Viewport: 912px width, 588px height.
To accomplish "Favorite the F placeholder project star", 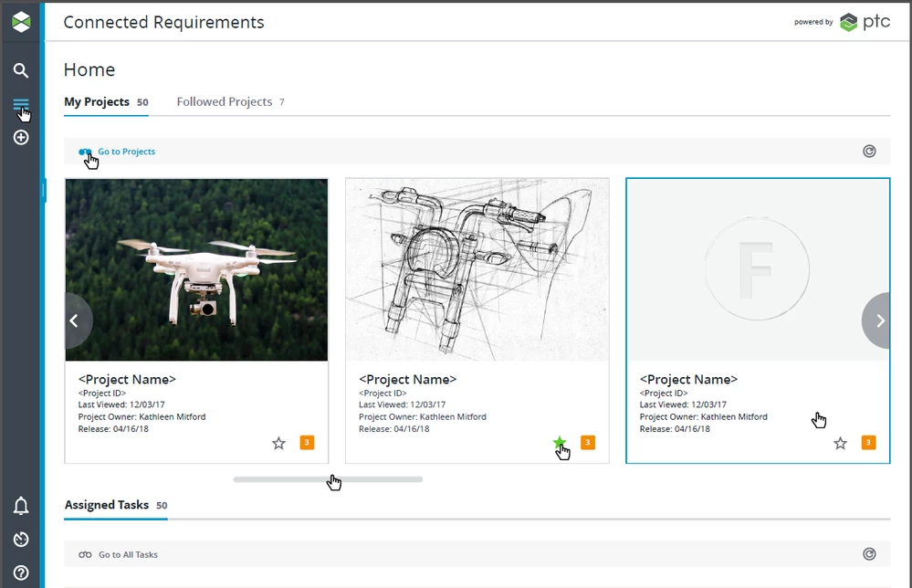I will 840,444.
